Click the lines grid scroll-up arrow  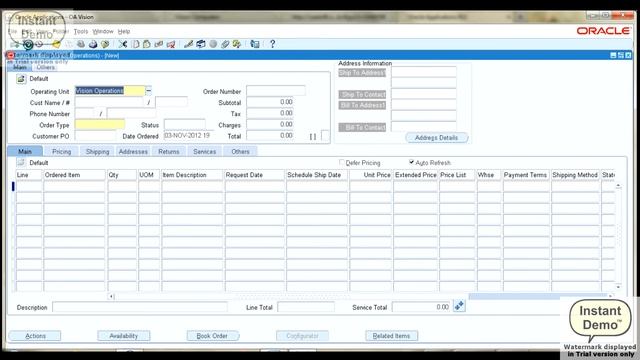(x=618, y=186)
